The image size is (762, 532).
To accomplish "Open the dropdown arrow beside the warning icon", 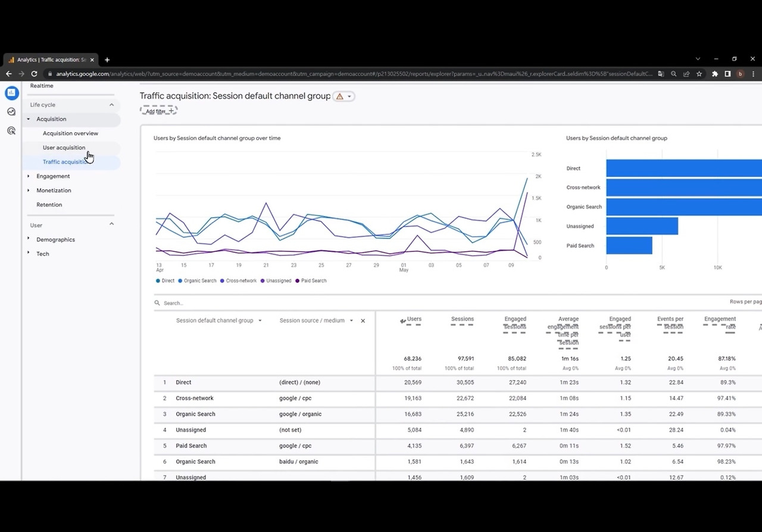I will (x=349, y=96).
